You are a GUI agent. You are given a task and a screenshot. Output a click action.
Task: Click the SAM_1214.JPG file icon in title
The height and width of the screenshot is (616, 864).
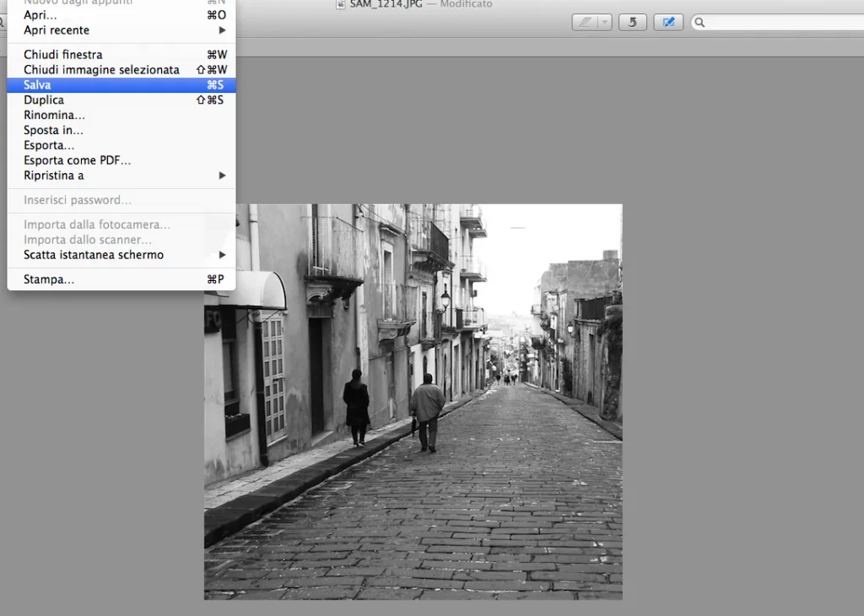[341, 4]
